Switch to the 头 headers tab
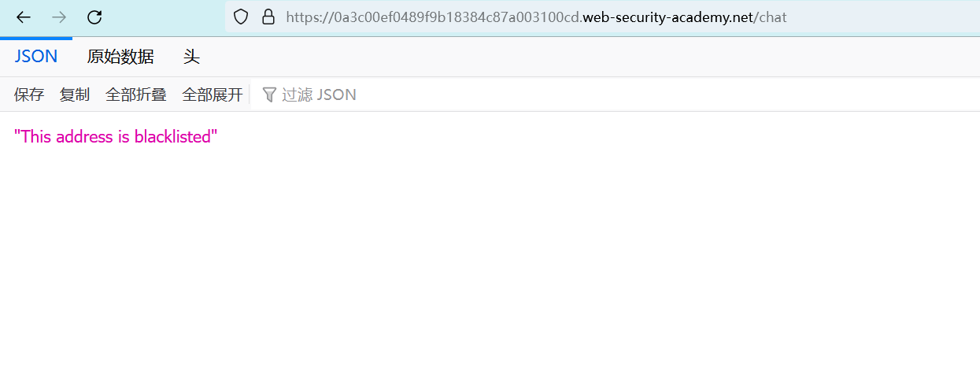The height and width of the screenshot is (378, 980). pos(191,57)
